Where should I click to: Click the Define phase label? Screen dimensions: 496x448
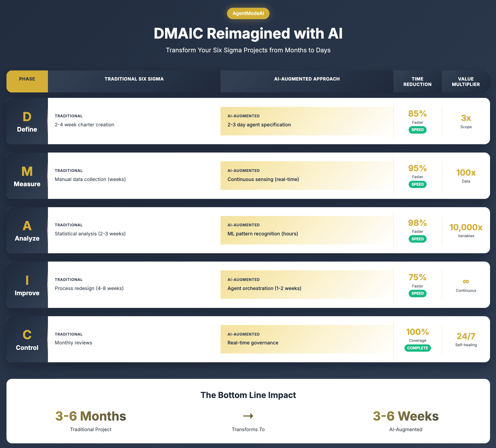pos(27,129)
